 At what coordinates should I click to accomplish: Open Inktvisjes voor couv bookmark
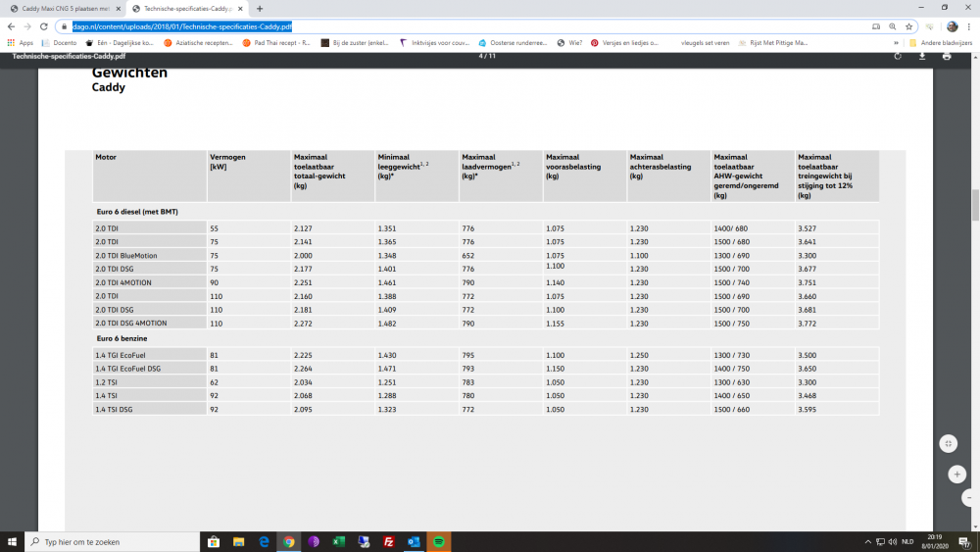[x=434, y=43]
